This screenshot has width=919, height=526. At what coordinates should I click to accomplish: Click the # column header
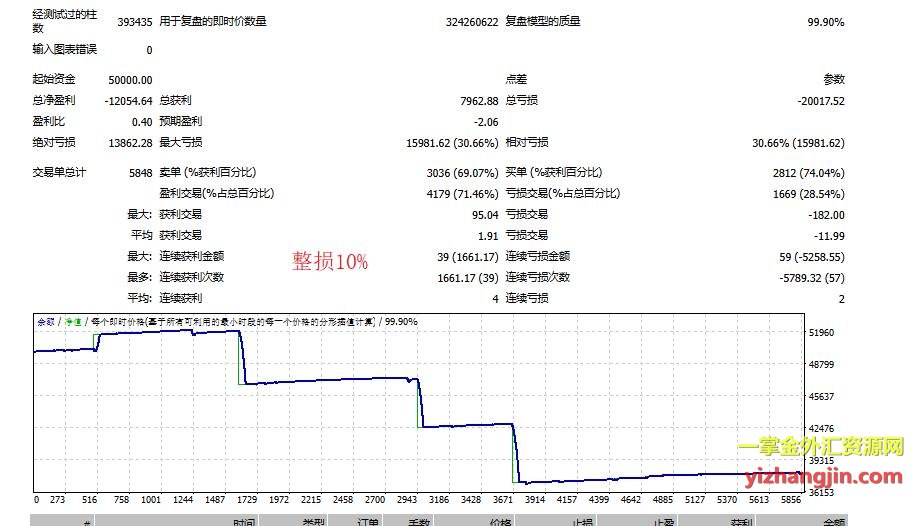[88, 521]
